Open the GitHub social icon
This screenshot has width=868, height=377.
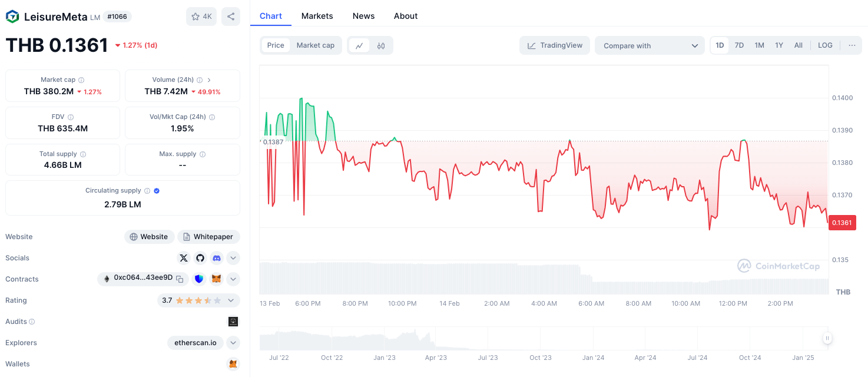[x=200, y=258]
